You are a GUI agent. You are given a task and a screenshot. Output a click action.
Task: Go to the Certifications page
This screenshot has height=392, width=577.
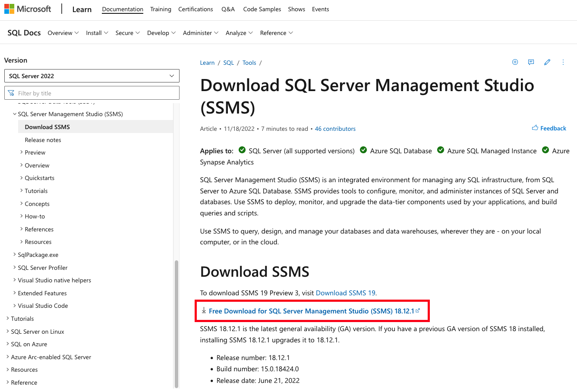coord(195,9)
